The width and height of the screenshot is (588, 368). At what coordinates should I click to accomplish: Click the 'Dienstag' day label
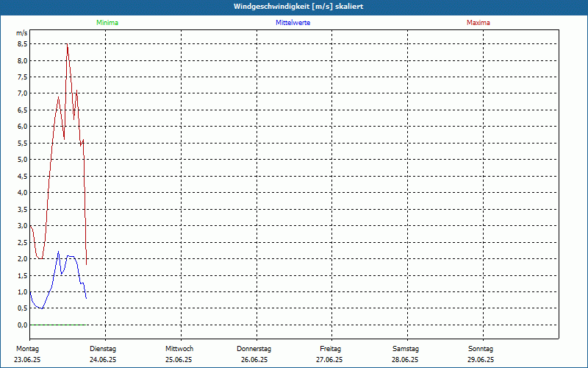(x=103, y=349)
